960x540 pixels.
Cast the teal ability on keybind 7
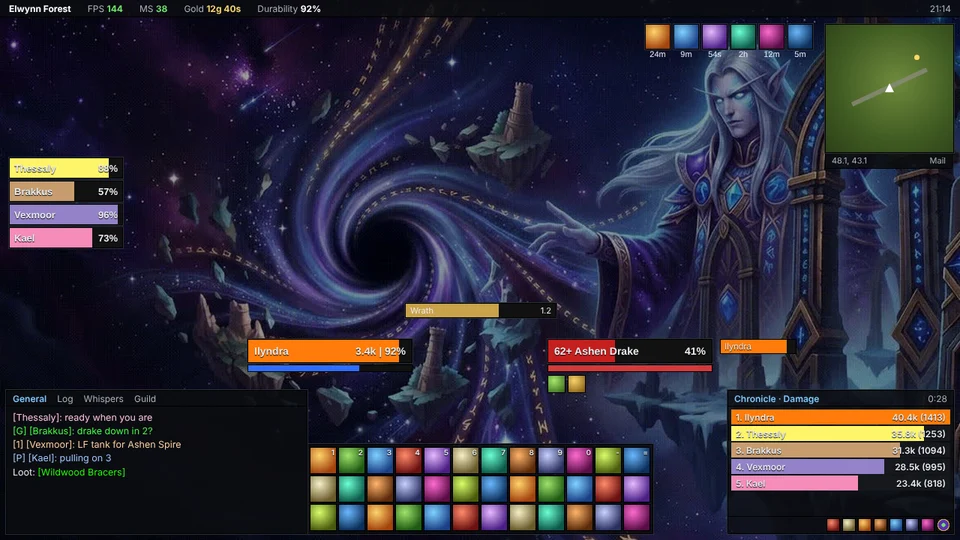coord(494,460)
